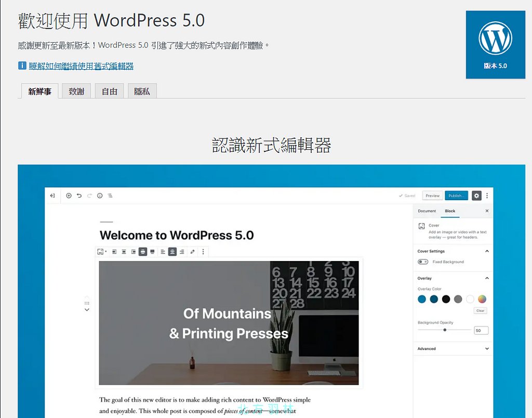532x418 pixels.
Task: Click the Of Mountains & Printing Presses cover image
Action: 229,323
